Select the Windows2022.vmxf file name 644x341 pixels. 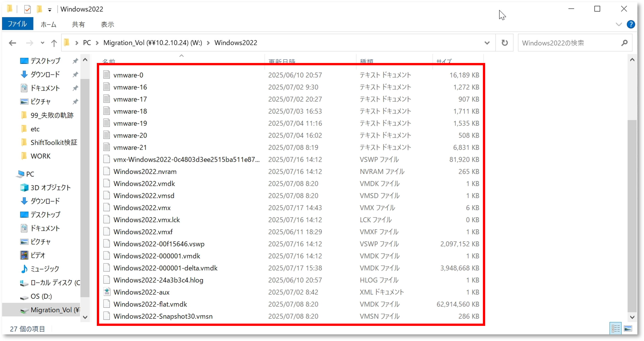[x=143, y=232]
